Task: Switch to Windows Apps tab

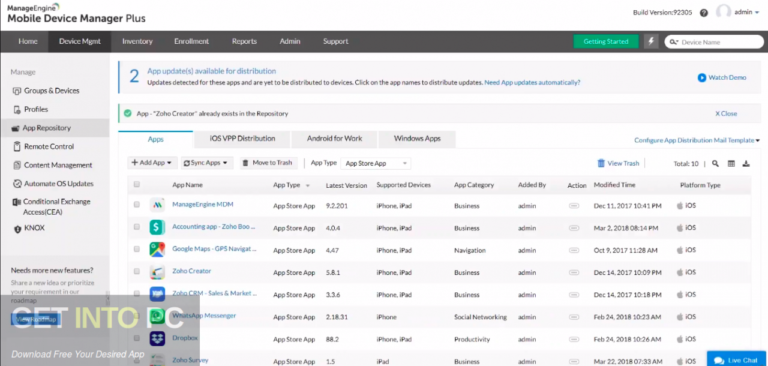Action: [x=417, y=139]
